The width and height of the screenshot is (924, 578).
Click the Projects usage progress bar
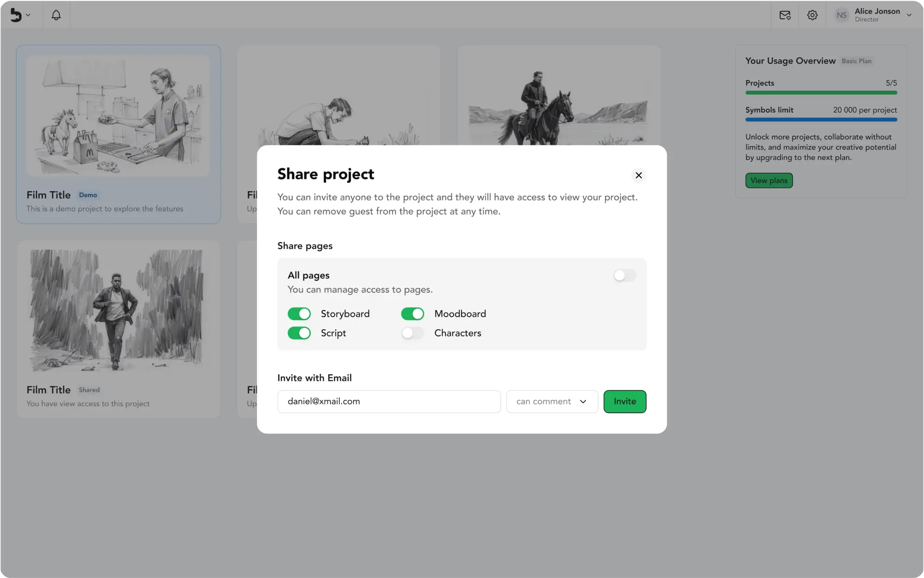click(x=821, y=93)
